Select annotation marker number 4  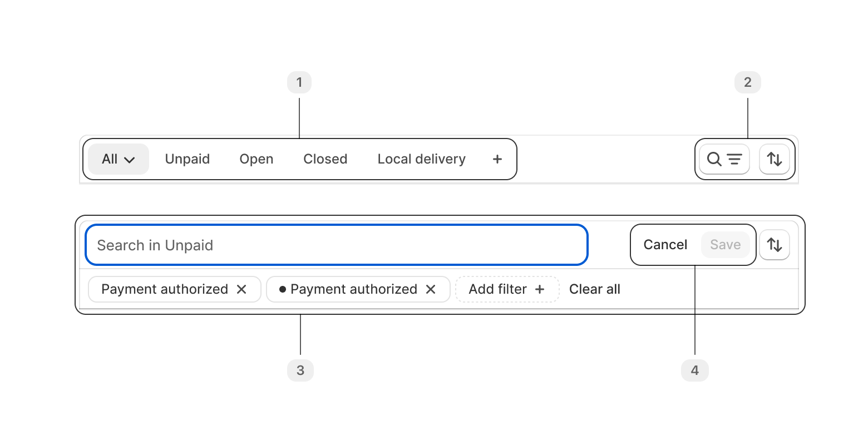[x=695, y=370]
